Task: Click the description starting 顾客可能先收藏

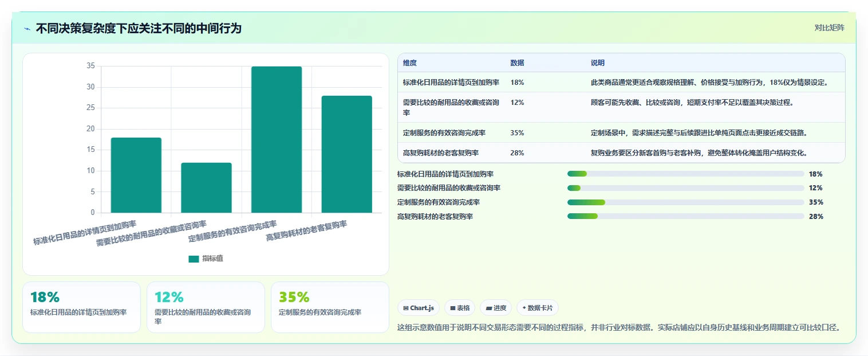Action: click(692, 103)
